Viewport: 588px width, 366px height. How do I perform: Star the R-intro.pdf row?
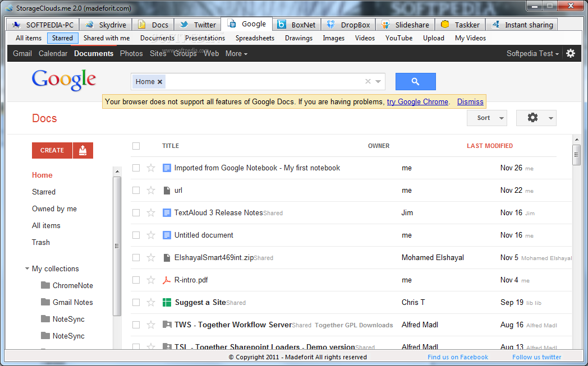point(151,280)
